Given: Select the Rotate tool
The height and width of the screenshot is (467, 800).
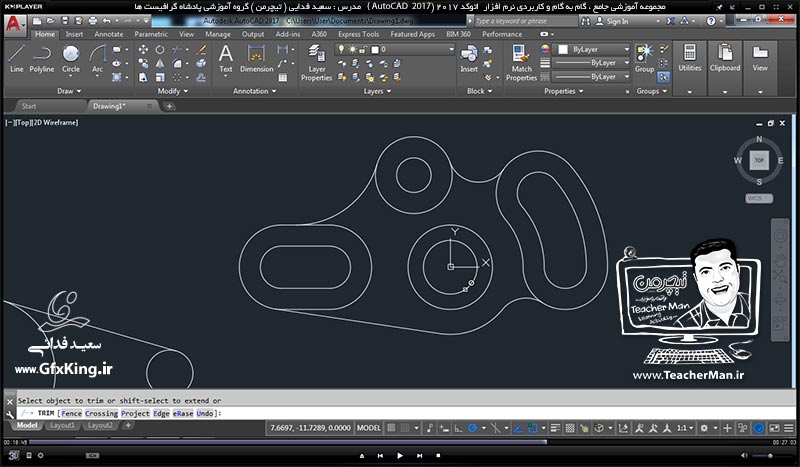Looking at the screenshot, I should pos(160,50).
